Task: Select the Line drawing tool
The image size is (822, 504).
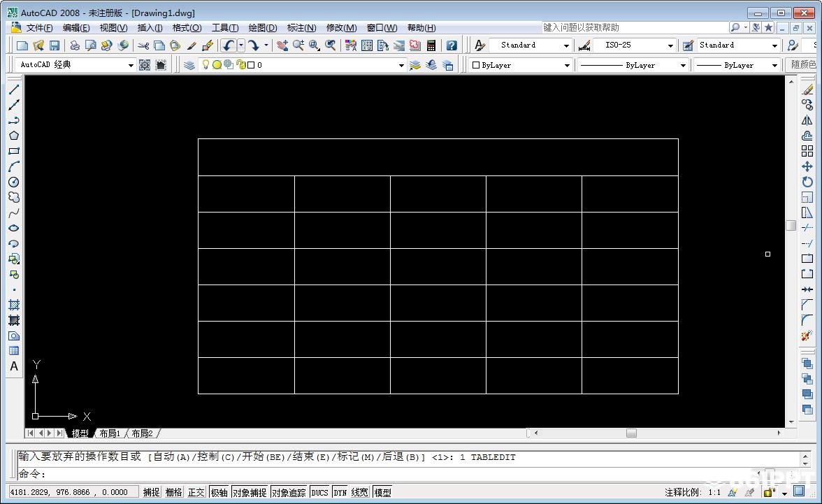Action: 14,89
